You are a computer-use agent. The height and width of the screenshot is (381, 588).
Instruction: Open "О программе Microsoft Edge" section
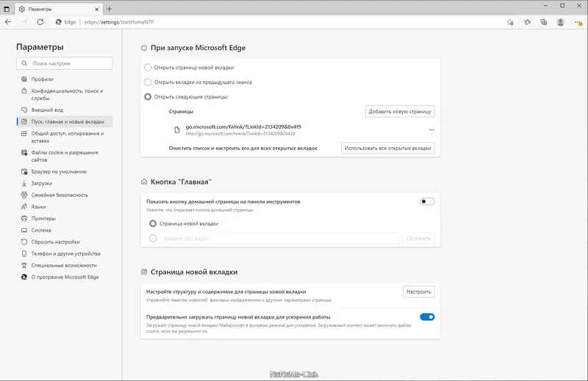pyautogui.click(x=65, y=277)
